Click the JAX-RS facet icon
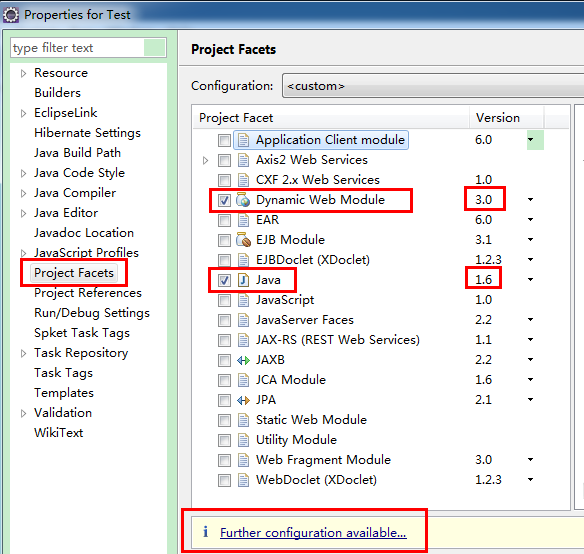The height and width of the screenshot is (554, 584). 243,340
